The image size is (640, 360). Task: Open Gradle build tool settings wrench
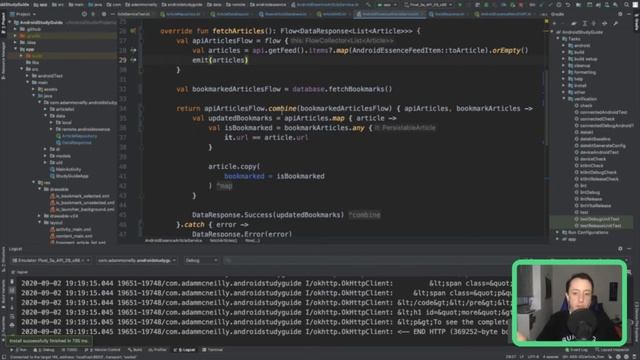(x=616, y=24)
